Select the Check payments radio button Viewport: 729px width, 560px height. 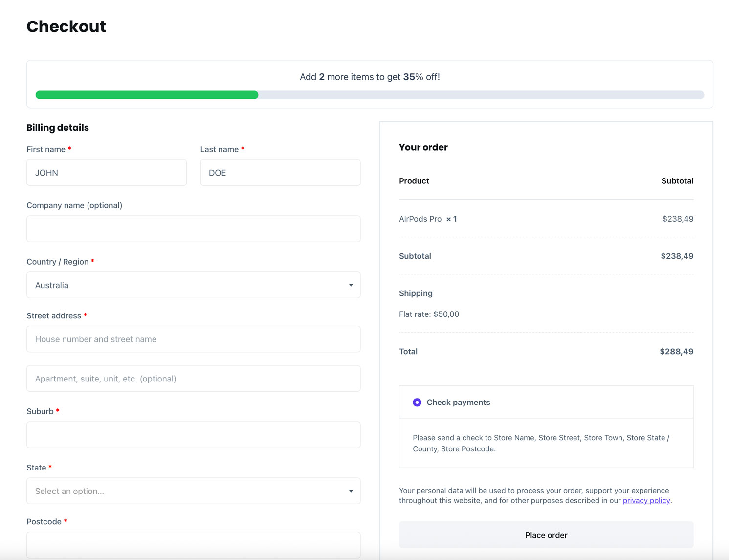417,403
